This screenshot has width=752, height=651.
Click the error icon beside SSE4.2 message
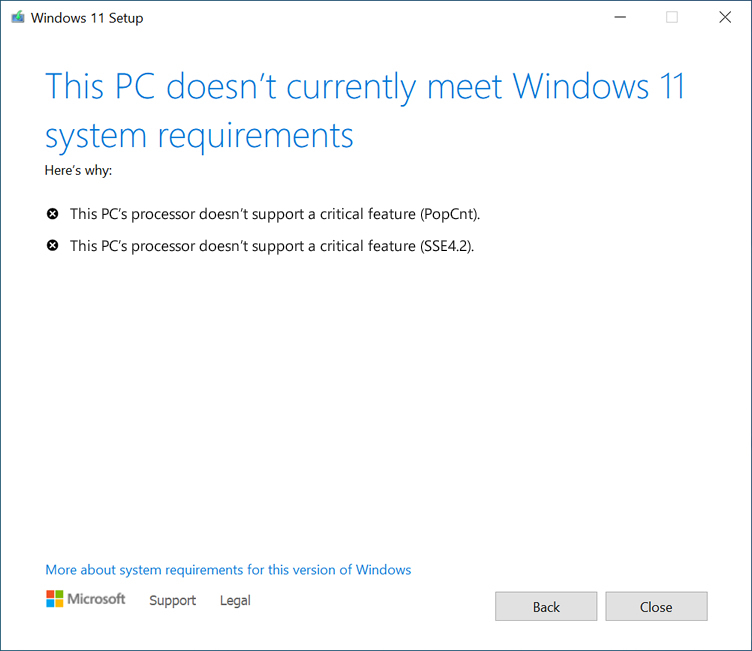click(x=52, y=246)
